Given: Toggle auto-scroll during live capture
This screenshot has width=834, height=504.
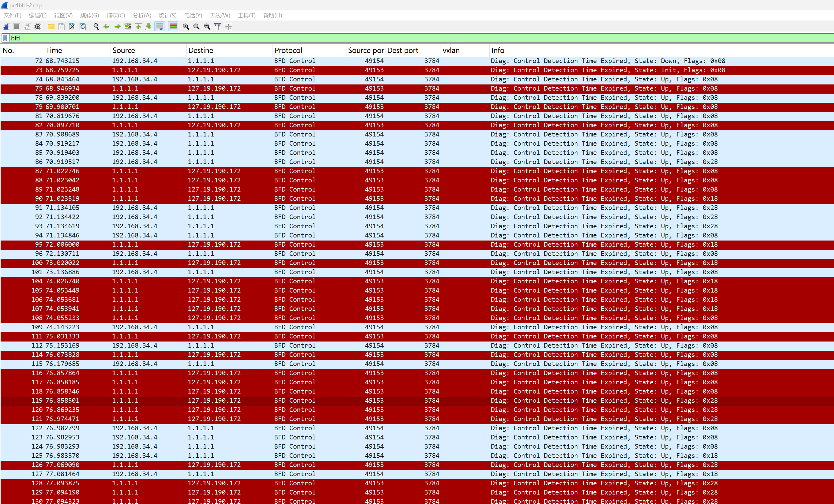Looking at the screenshot, I should [x=160, y=27].
